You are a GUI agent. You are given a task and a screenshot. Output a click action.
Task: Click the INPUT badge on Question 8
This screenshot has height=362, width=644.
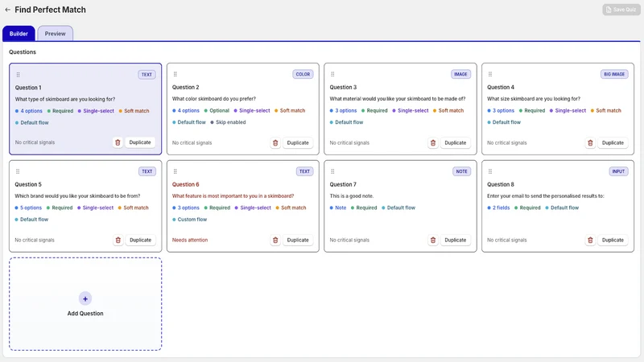618,171
